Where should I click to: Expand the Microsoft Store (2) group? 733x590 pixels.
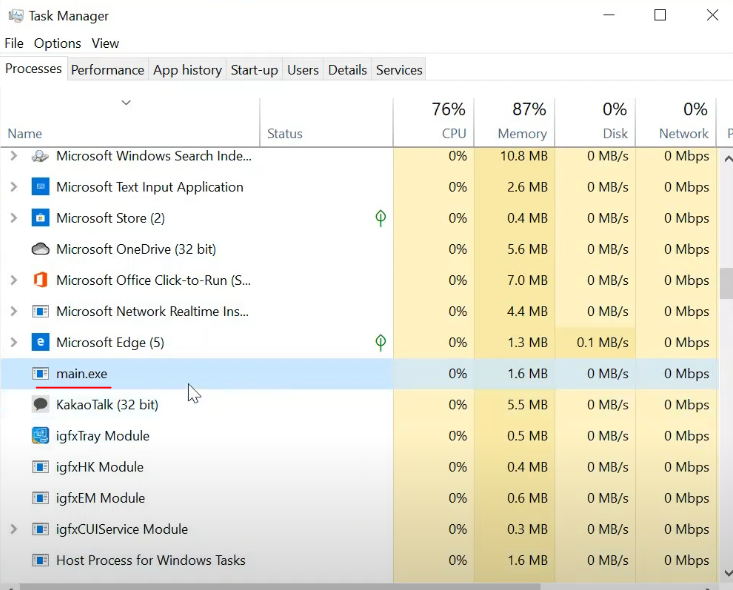[x=14, y=218]
